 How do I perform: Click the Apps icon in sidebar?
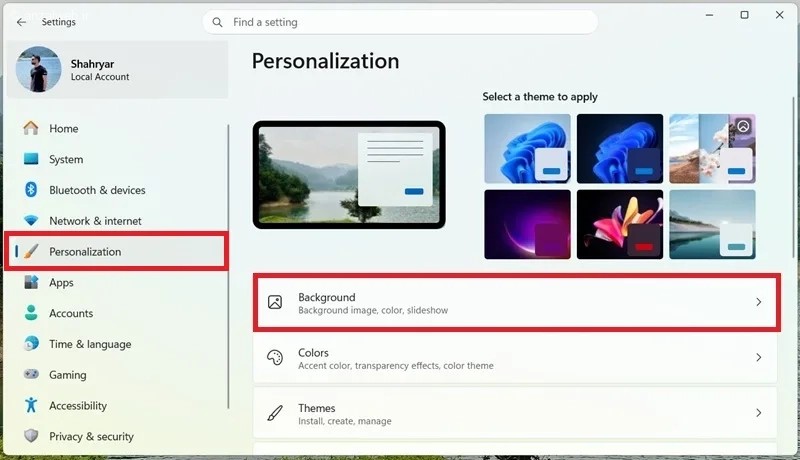[x=31, y=282]
